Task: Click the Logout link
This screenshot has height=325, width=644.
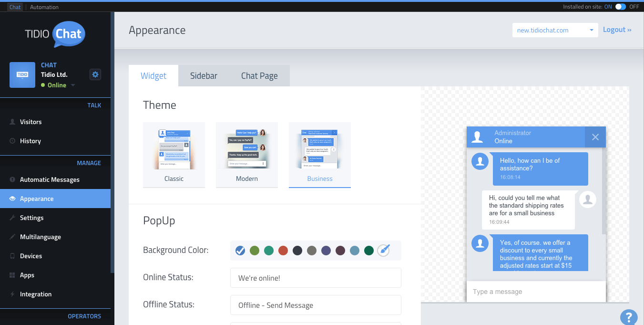Action: click(x=617, y=30)
